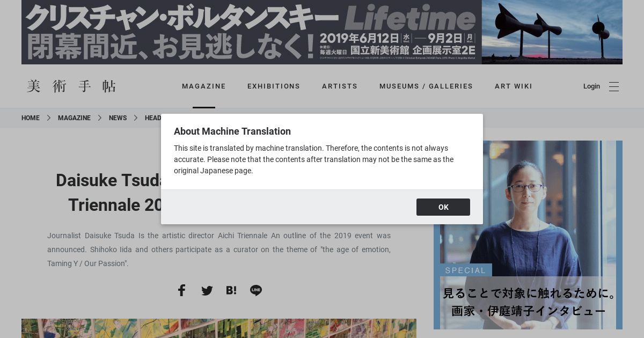The width and height of the screenshot is (644, 338).
Task: Share the article on Facebook
Action: 181,290
